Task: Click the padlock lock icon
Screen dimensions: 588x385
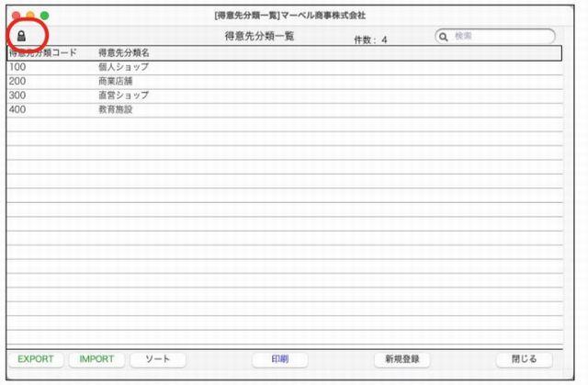Action: [22, 36]
